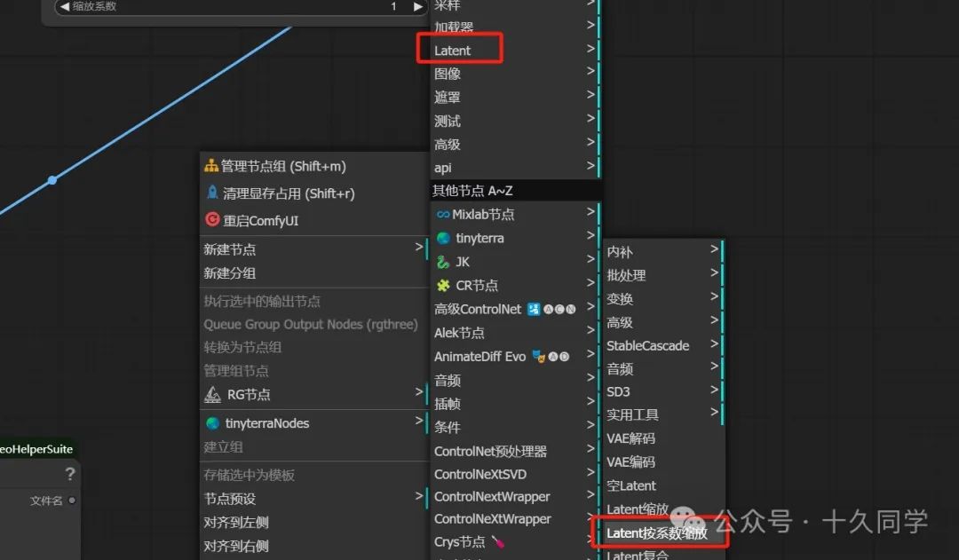The height and width of the screenshot is (560, 959).
Task: Click the tinyterraNodes globe icon
Action: [x=212, y=423]
